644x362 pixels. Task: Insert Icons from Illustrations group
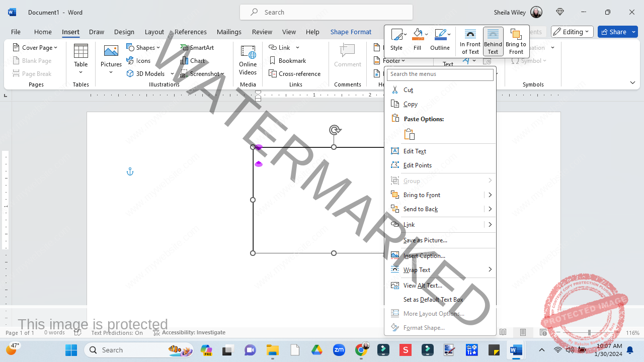coord(138,61)
